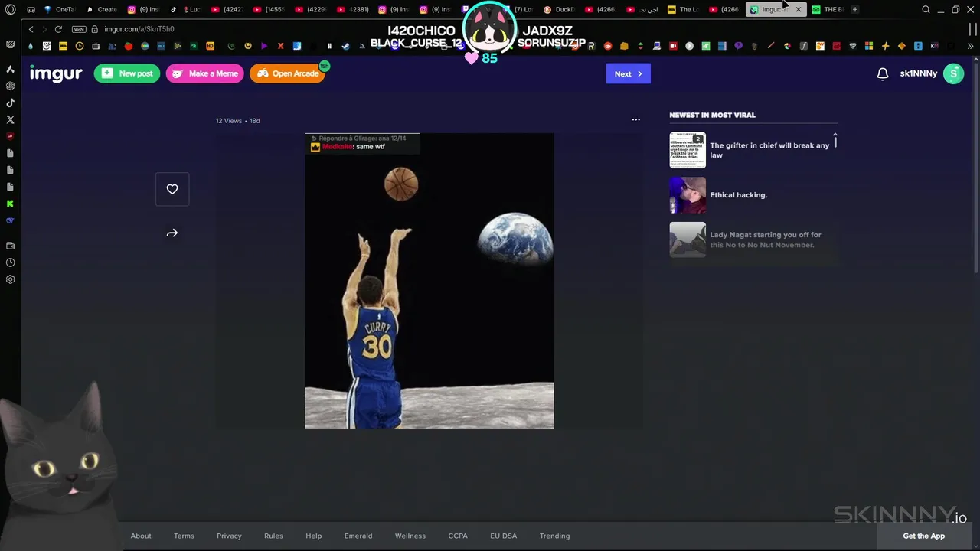Click the Curry moon shot image

430,281
